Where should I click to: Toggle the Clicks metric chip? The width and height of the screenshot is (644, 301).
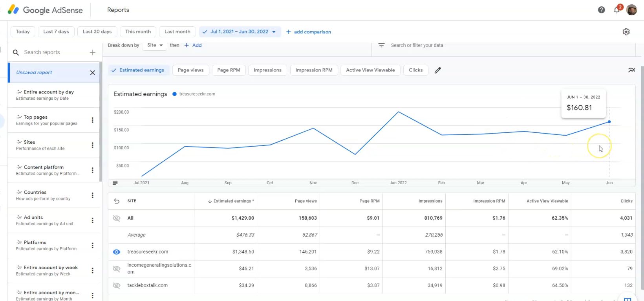415,70
